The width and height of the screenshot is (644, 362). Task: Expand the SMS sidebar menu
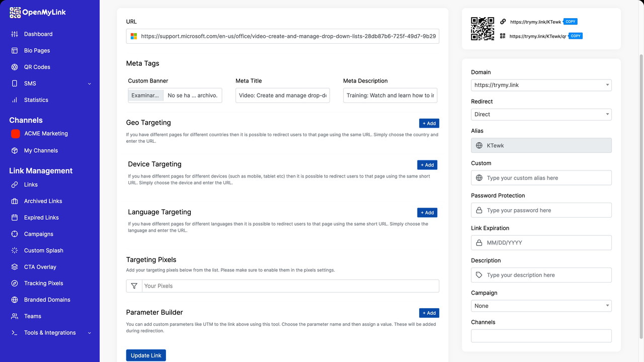[x=50, y=83]
